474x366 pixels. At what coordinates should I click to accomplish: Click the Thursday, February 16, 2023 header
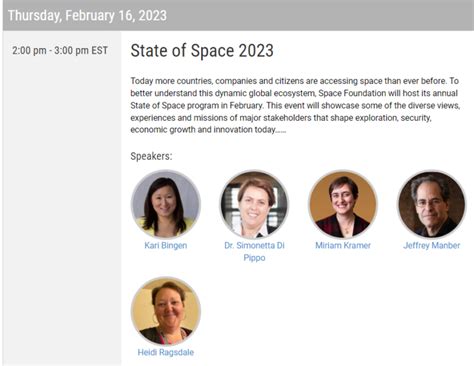pyautogui.click(x=87, y=16)
